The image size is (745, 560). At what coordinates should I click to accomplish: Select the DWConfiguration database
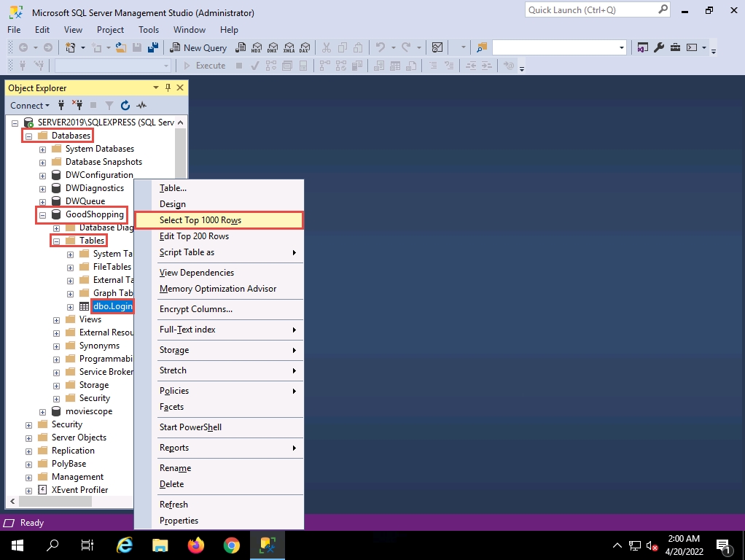[x=99, y=175]
